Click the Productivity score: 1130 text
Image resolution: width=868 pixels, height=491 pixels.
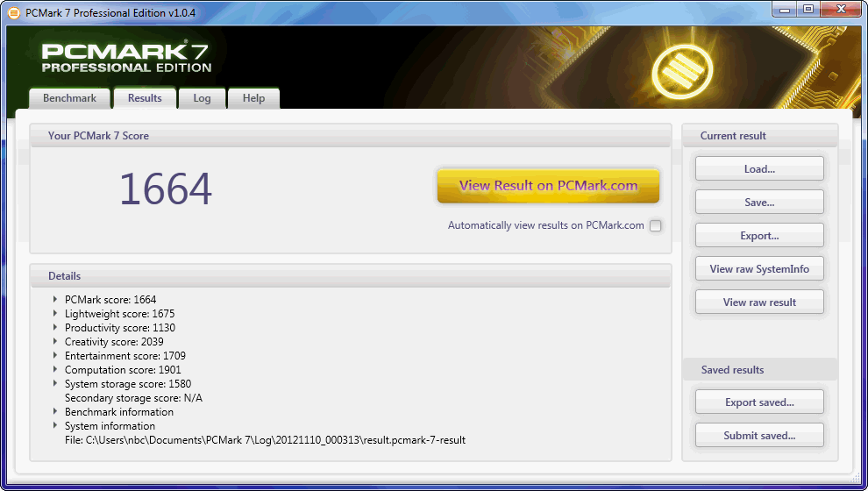click(x=120, y=328)
